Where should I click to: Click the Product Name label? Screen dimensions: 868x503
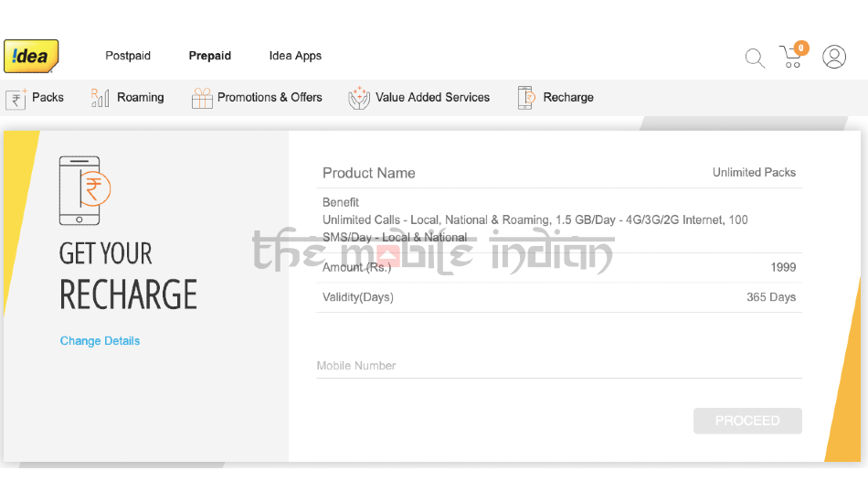369,174
